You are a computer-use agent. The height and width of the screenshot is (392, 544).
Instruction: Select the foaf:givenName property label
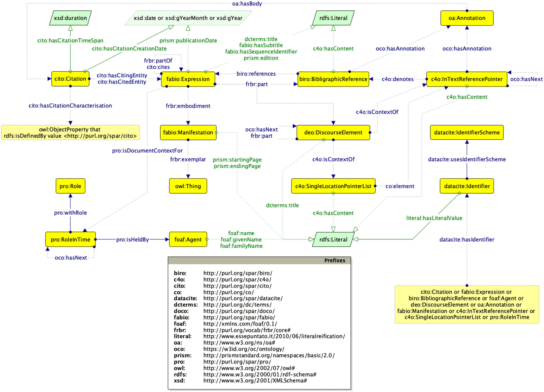pos(241,239)
